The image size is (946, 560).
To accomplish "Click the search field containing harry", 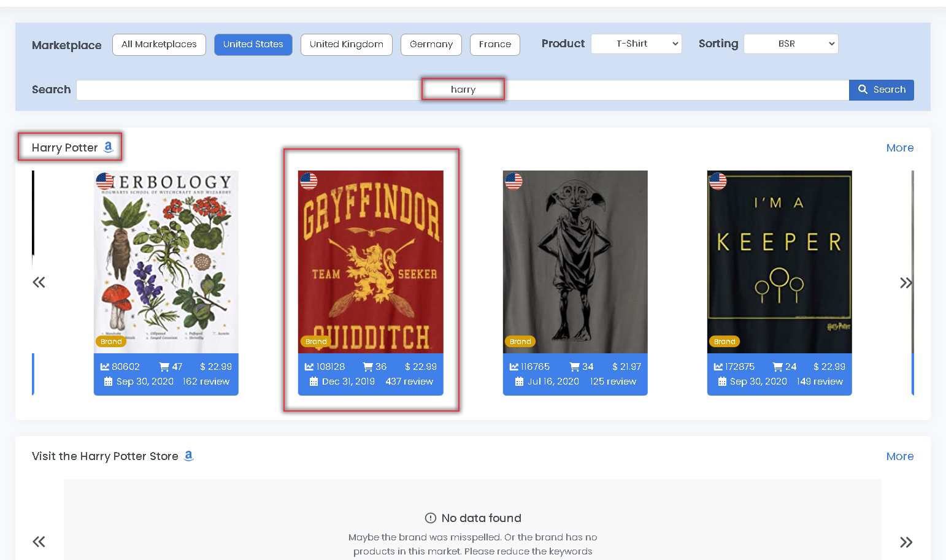I will click(463, 90).
